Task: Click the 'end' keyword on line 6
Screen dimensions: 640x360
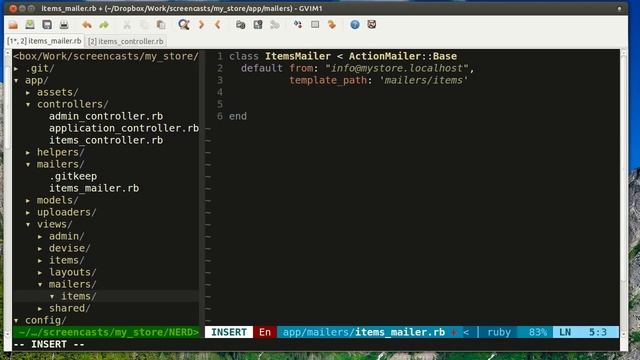Action: (238, 116)
